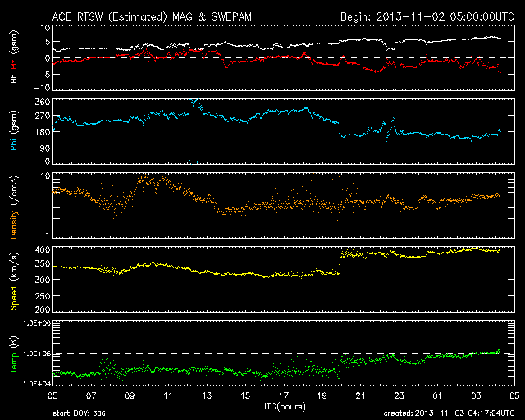Click the '23' hour label on time axis

[399, 395]
